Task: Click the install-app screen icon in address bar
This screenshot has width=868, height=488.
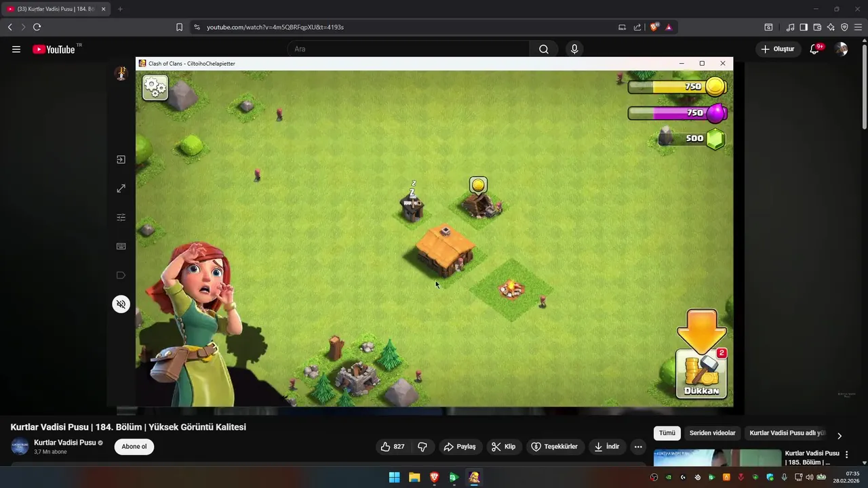Action: click(622, 27)
